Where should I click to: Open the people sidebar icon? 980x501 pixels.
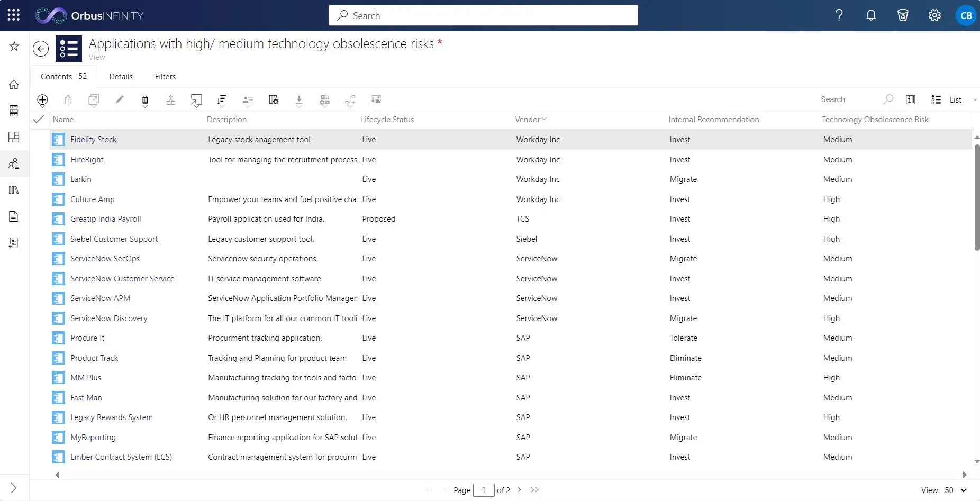click(x=14, y=163)
